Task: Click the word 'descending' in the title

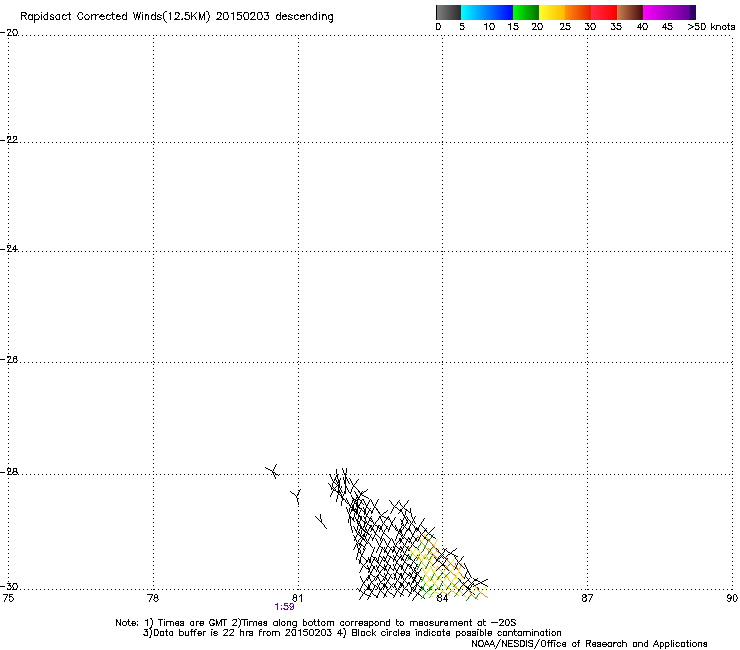Action: (304, 17)
